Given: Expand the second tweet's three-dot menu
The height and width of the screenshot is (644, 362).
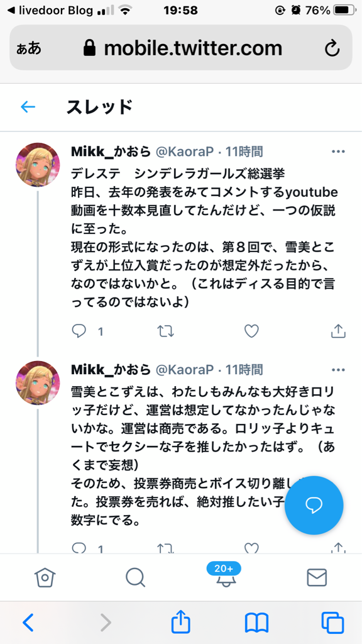Looking at the screenshot, I should pos(338,370).
